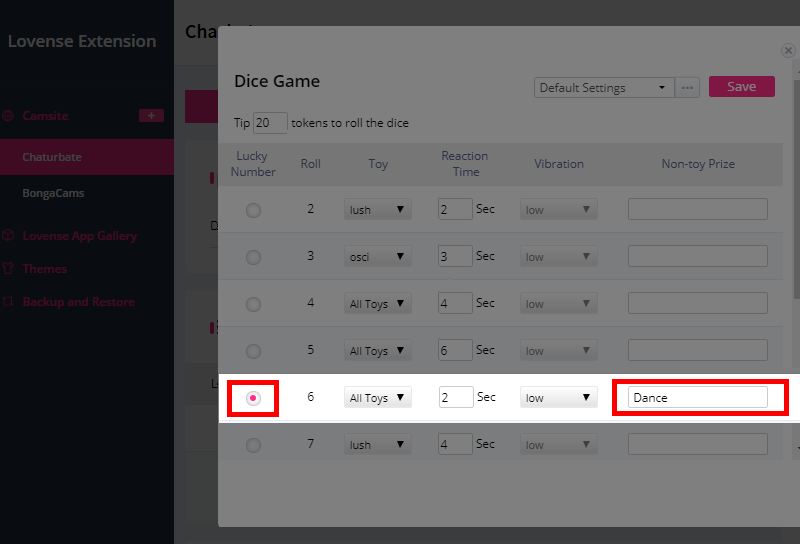Click the Reaction Time column header
This screenshot has width=800, height=544.
coord(465,164)
